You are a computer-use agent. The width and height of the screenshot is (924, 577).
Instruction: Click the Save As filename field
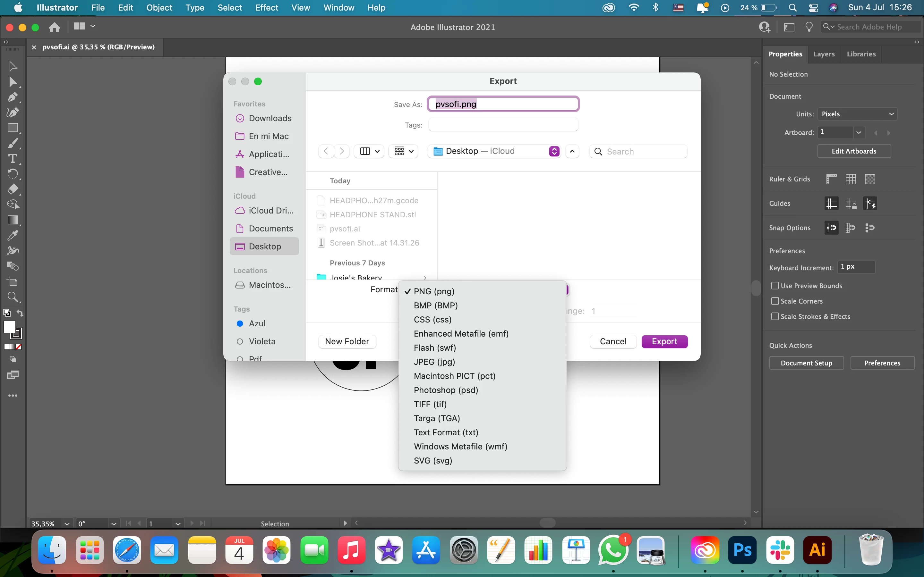click(x=503, y=104)
